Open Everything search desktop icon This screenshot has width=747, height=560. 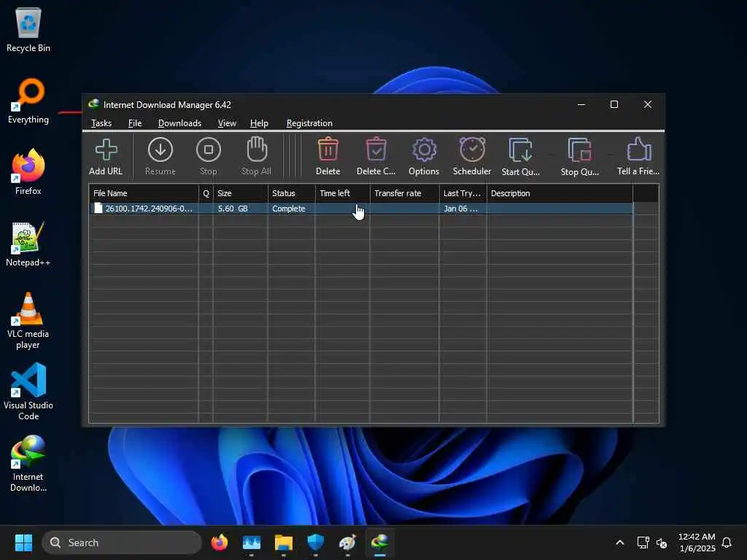[x=28, y=101]
